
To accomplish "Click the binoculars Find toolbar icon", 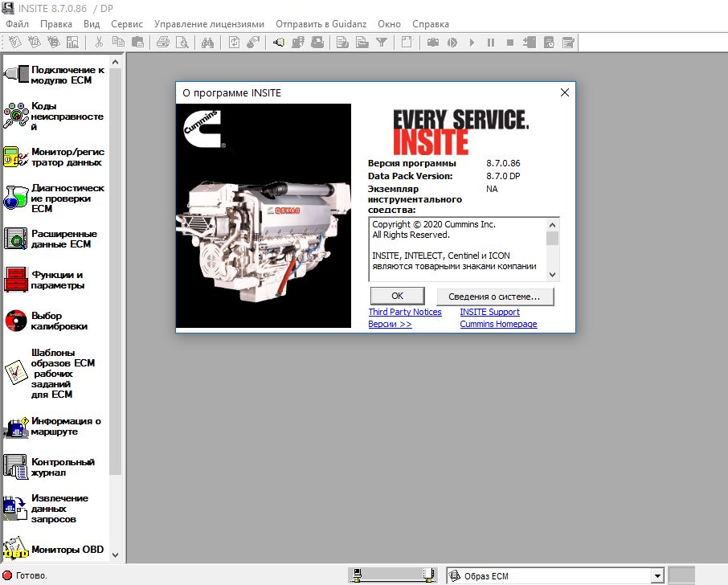I will [207, 43].
